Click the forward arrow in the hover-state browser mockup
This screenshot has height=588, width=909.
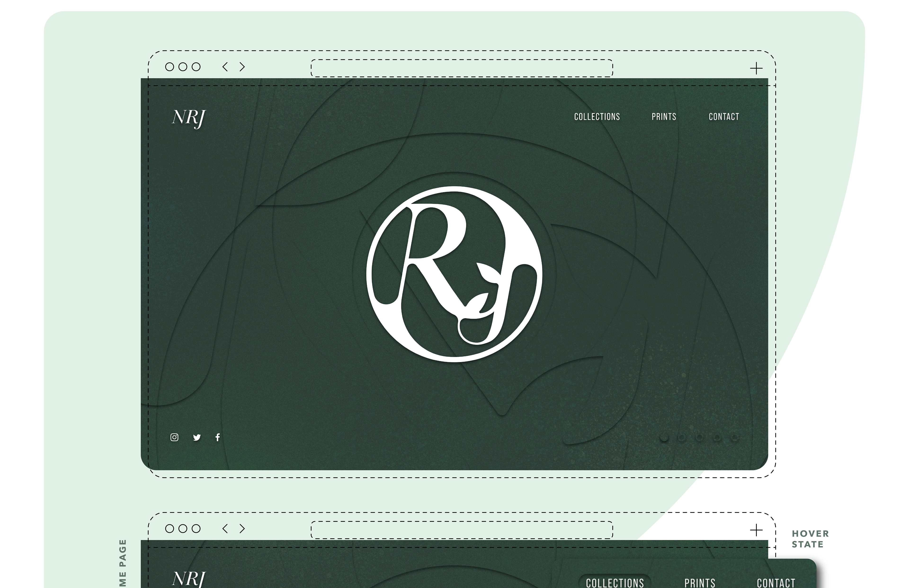242,528
